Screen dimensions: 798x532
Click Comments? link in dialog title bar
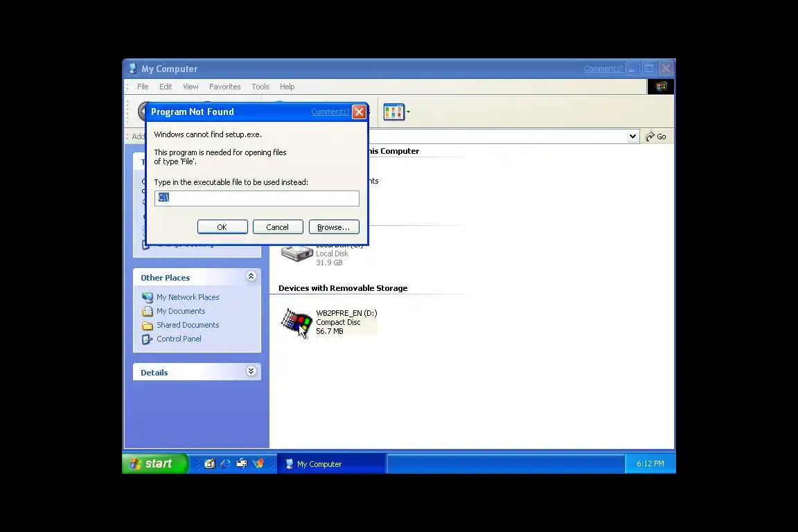tap(331, 112)
